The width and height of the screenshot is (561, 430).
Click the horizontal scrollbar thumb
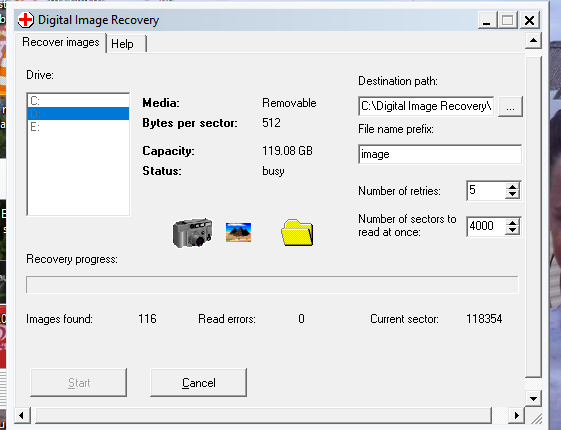click(x=264, y=415)
